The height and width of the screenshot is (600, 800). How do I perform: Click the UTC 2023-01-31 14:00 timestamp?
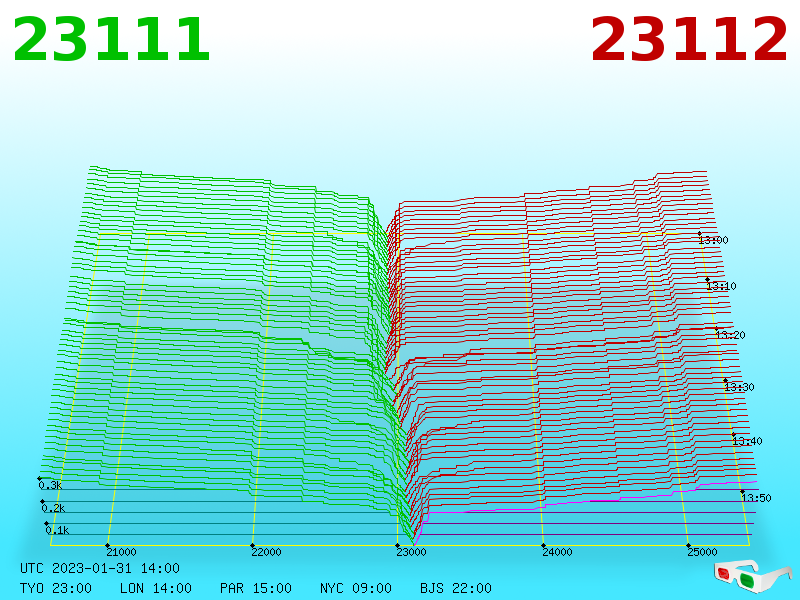[x=100, y=568]
